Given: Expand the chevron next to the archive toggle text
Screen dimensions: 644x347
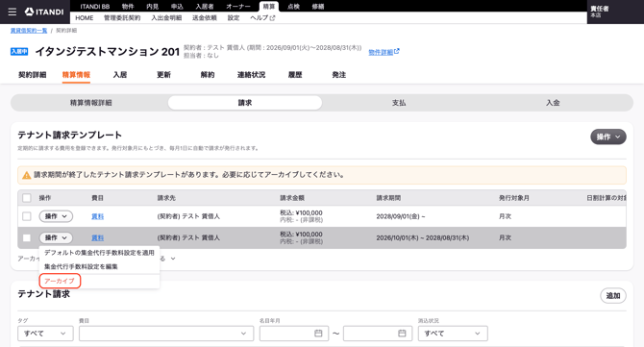Looking at the screenshot, I should click(173, 259).
